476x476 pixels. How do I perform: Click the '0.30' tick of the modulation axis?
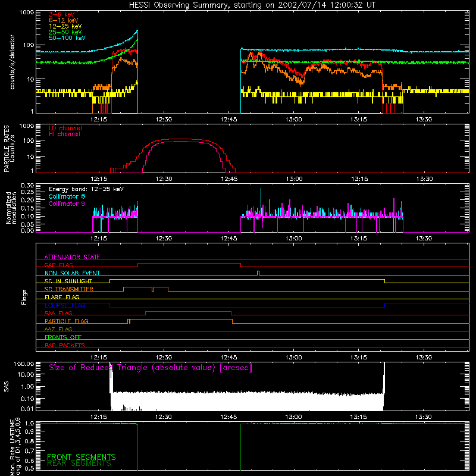pos(27,185)
